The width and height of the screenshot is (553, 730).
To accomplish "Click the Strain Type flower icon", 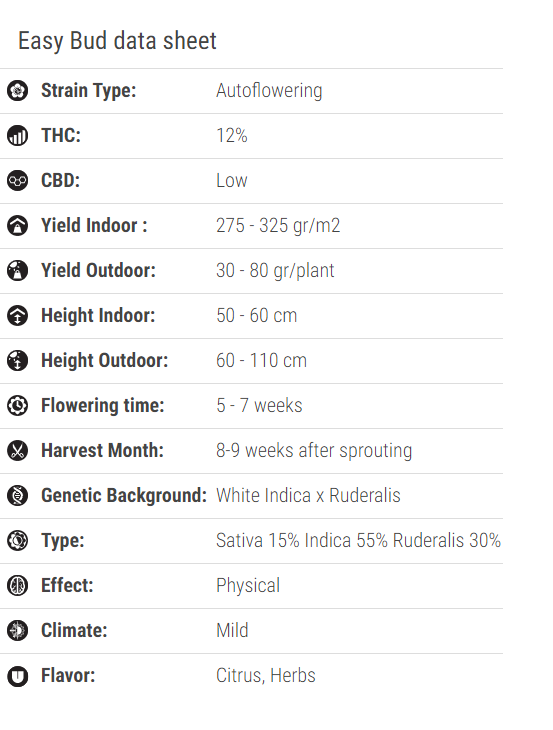I will click(18, 91).
